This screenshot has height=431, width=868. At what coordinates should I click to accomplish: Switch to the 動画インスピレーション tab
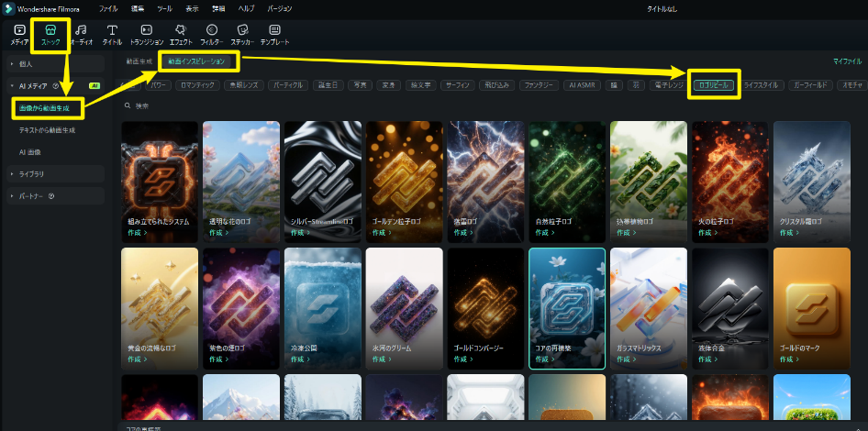[197, 61]
